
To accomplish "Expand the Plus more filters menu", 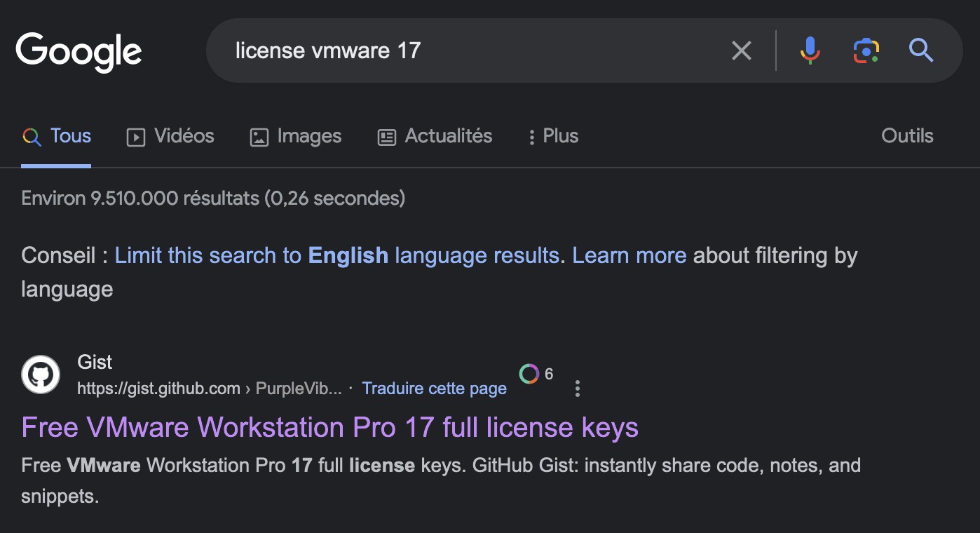I will tap(553, 136).
